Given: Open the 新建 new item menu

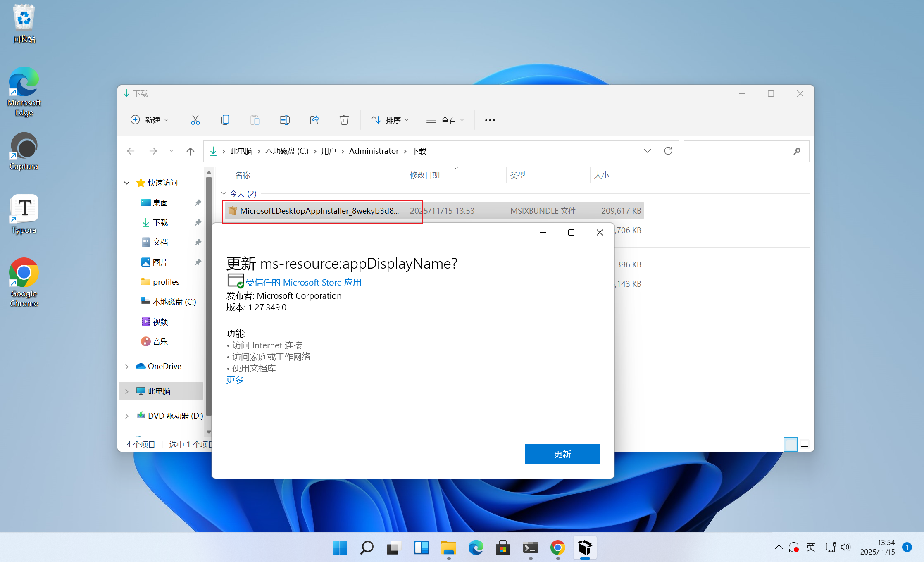Looking at the screenshot, I should pyautogui.click(x=149, y=120).
